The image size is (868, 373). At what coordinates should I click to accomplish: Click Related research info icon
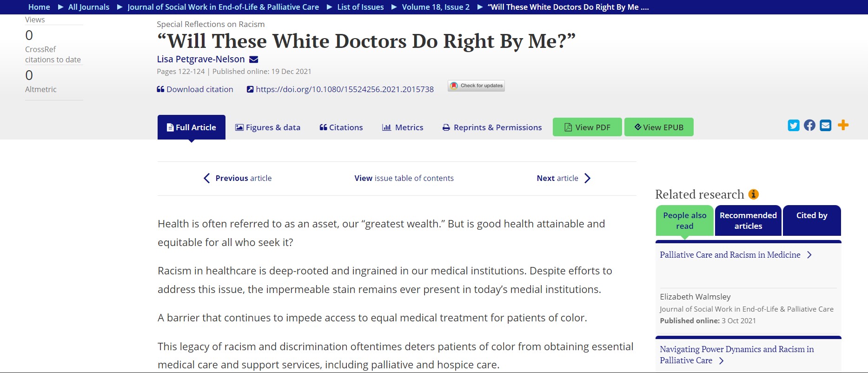[x=754, y=194]
